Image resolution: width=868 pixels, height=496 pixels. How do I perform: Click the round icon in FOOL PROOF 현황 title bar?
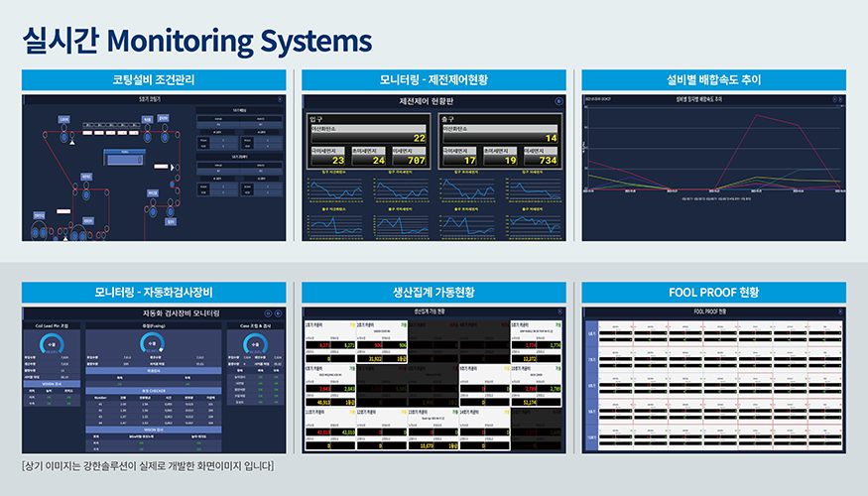839,311
